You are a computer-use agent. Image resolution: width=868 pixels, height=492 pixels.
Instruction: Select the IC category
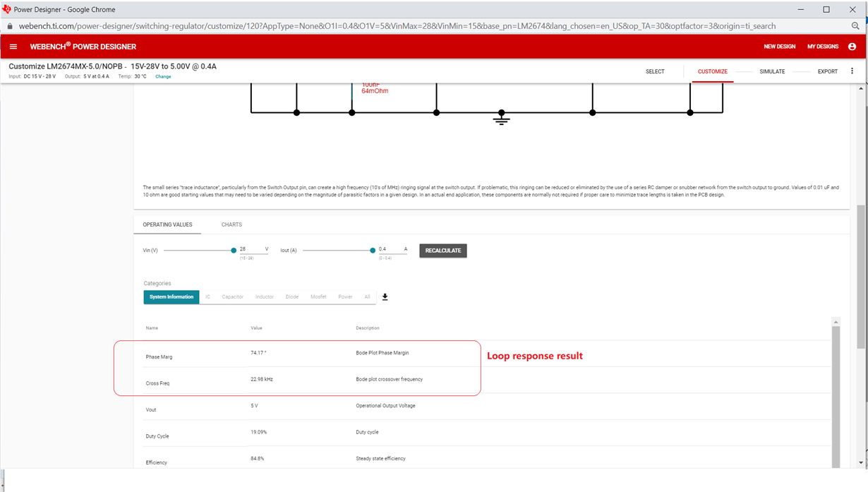(207, 297)
